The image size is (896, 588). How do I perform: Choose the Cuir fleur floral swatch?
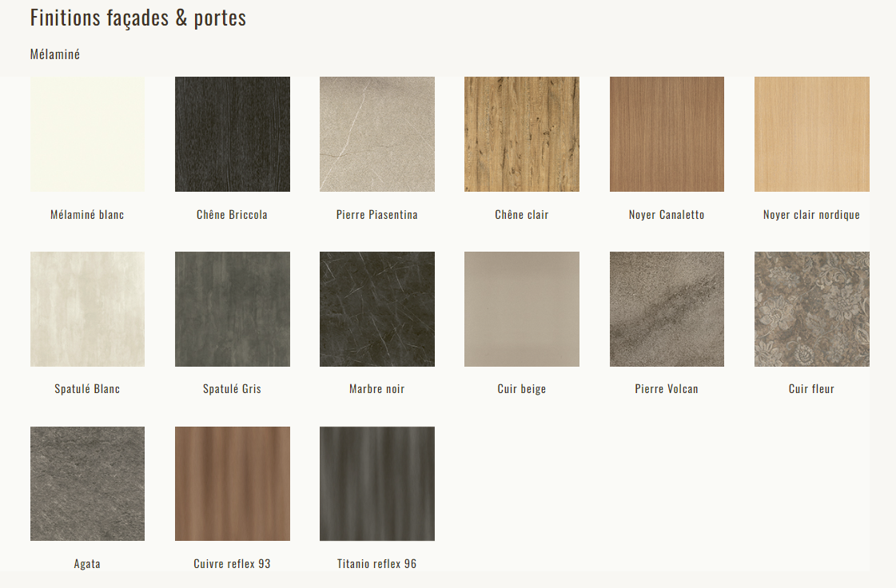812,309
